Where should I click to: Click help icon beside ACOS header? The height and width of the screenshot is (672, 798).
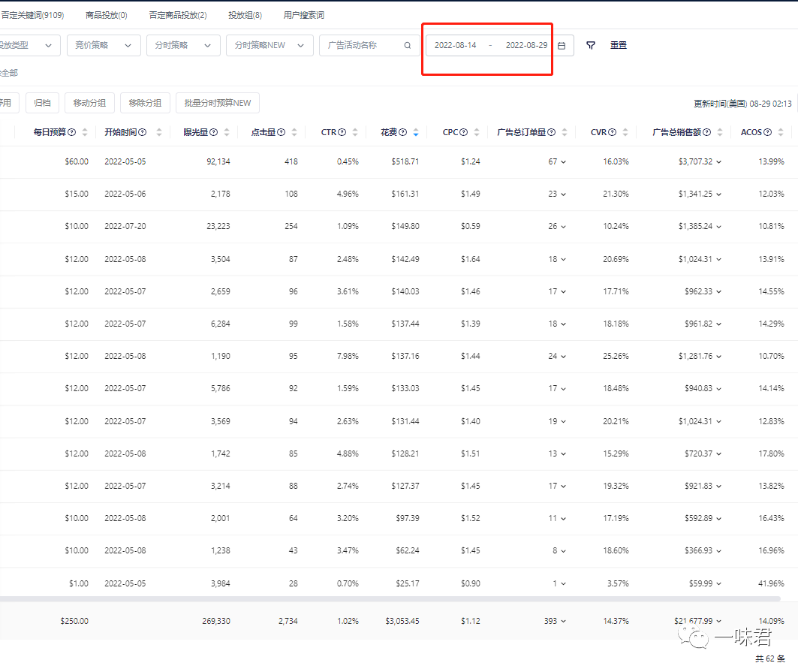(768, 132)
